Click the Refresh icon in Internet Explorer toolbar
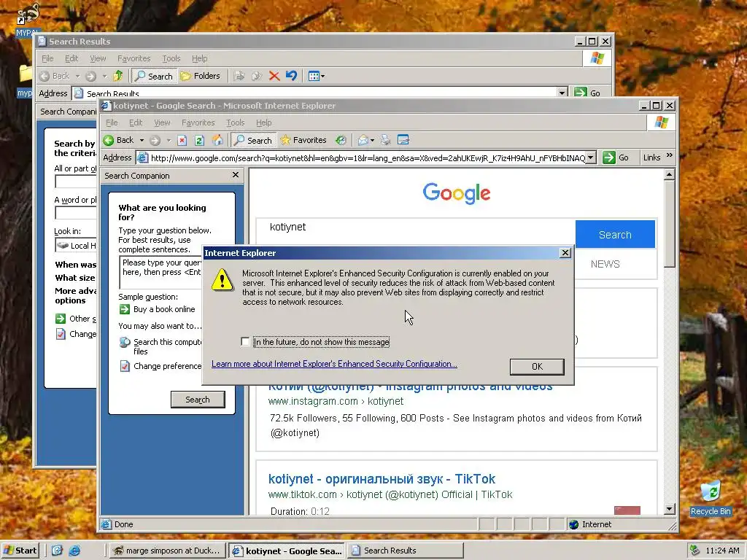 200,140
